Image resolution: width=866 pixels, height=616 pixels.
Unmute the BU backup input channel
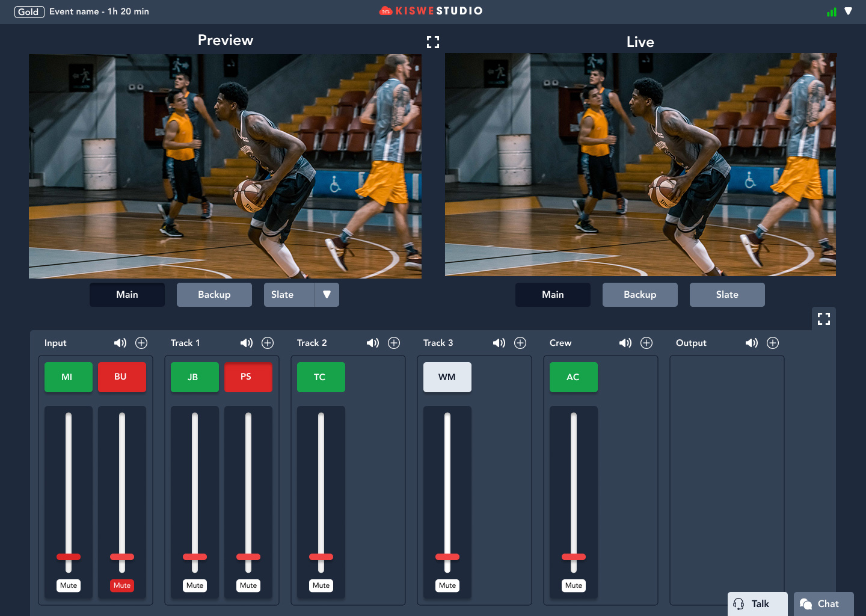tap(122, 585)
